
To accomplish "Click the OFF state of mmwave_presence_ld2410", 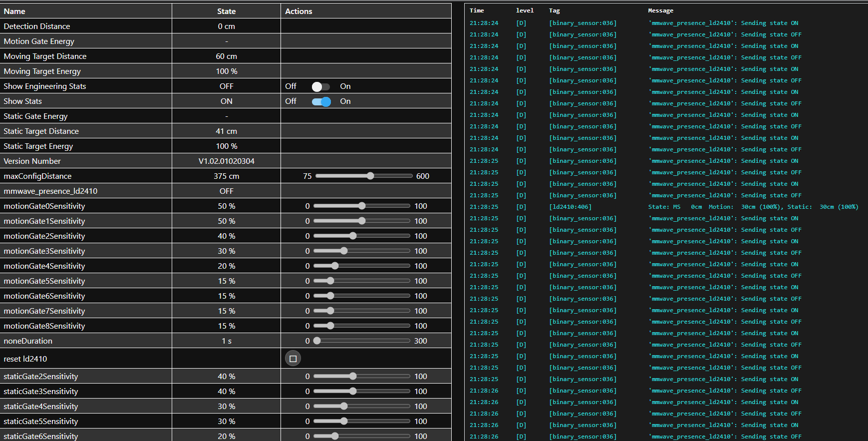I will pos(227,191).
